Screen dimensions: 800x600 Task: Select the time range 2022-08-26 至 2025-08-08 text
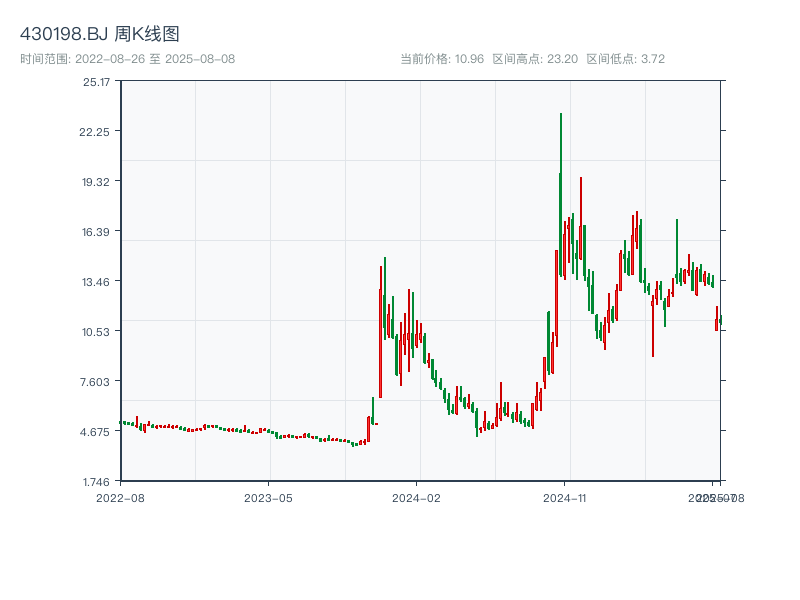(x=128, y=59)
